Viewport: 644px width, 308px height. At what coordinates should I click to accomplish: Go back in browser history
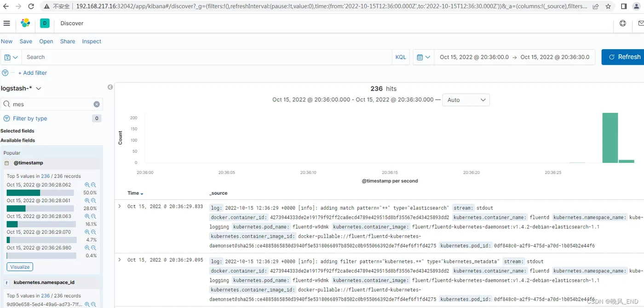(x=6, y=6)
